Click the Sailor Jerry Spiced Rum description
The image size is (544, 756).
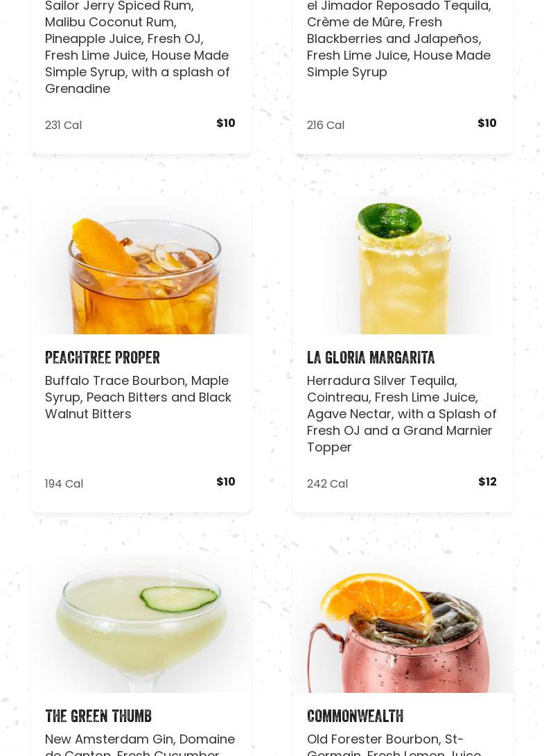click(137, 47)
